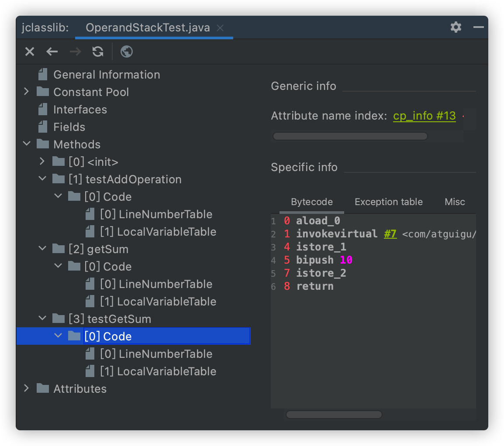Click the forward arrow navigation icon
The image size is (504, 446).
click(x=75, y=52)
